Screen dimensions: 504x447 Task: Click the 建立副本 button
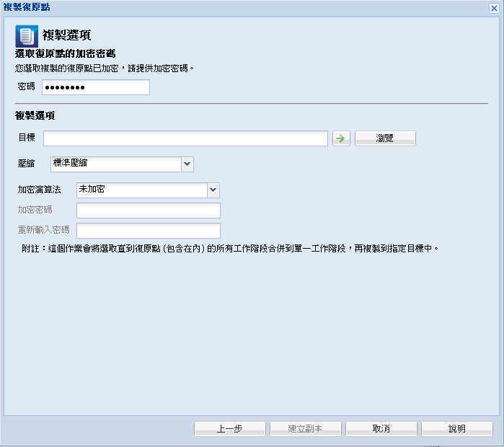click(306, 429)
